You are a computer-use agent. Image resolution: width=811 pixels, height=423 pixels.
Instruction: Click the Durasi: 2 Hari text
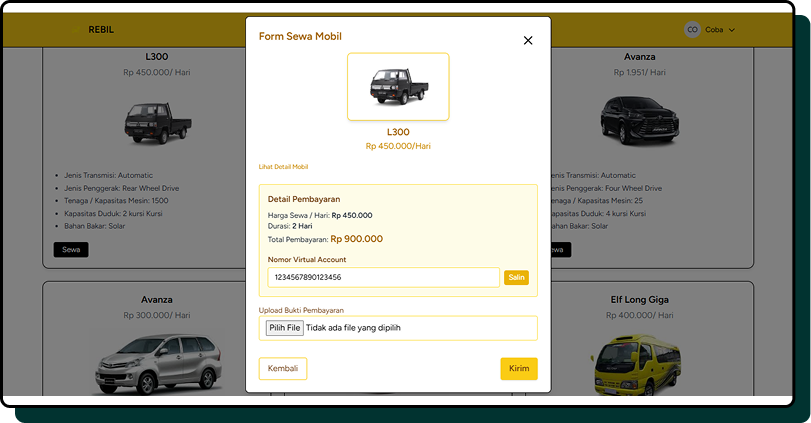pos(290,226)
